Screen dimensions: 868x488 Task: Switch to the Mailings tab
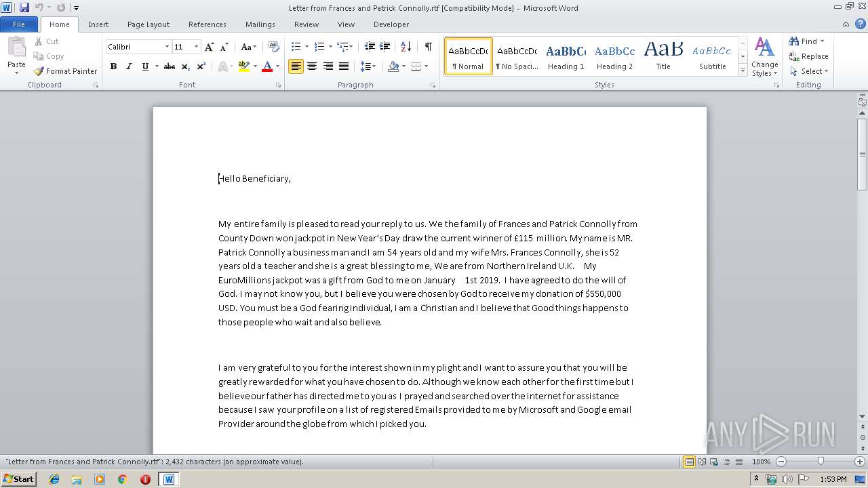[260, 24]
